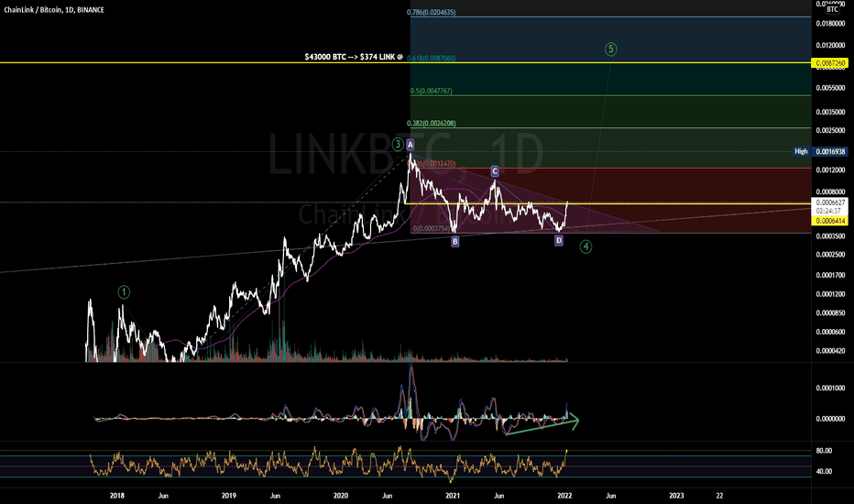Click the BTC currency label on price axis
Image resolution: width=854 pixels, height=504 pixels.
(x=832, y=9)
